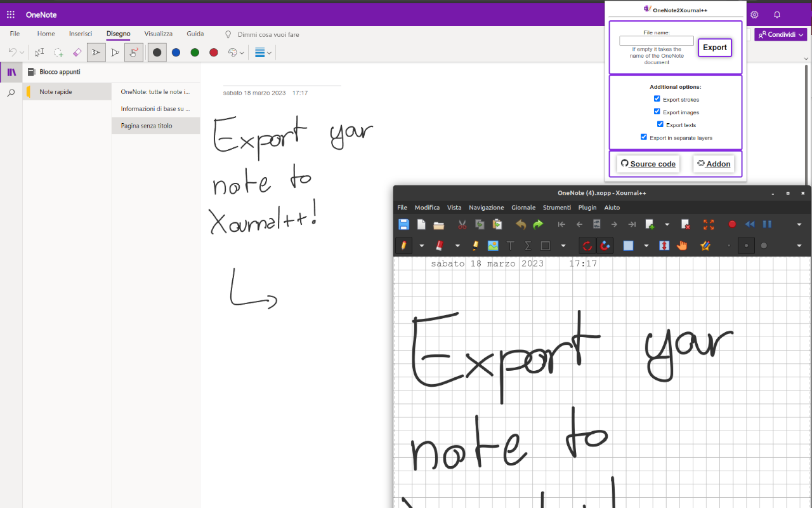Screen dimensions: 812x508
Task: Select the text tool in Xournal++
Action: pos(510,245)
